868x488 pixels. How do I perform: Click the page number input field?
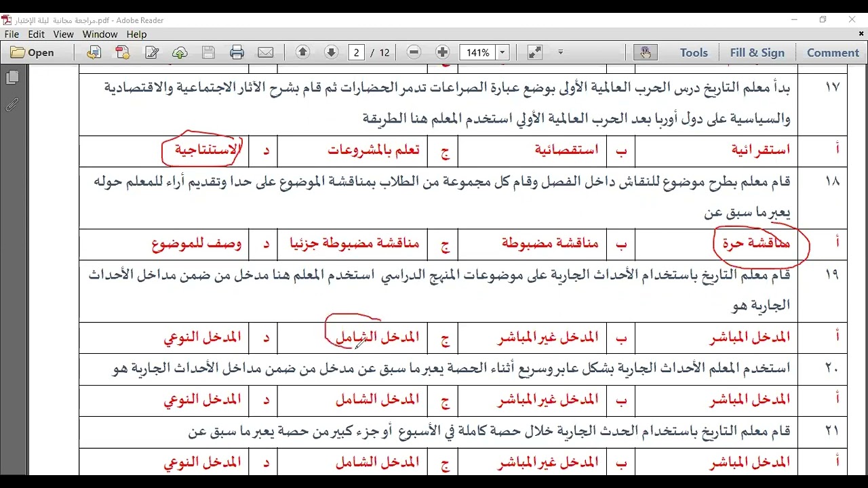pyautogui.click(x=357, y=52)
